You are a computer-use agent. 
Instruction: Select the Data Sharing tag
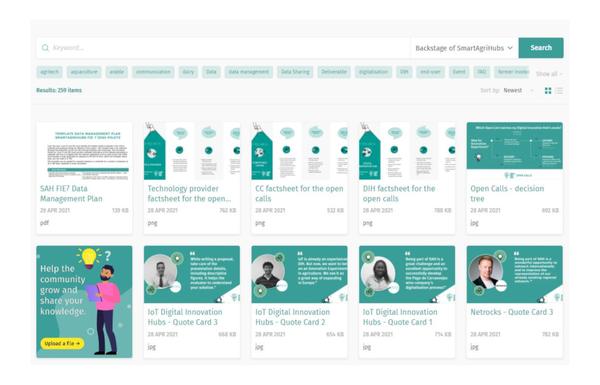click(295, 72)
